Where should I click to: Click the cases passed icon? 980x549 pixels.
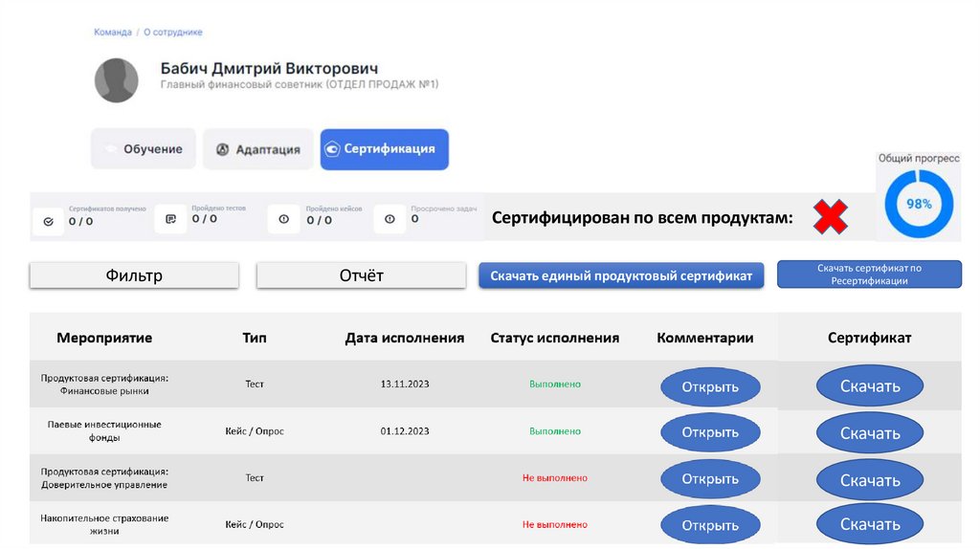click(283, 219)
